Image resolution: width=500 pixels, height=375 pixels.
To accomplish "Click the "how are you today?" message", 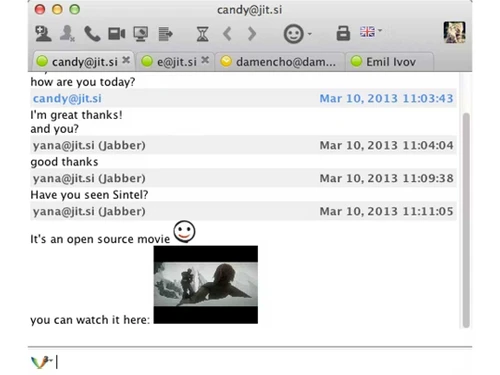I will [x=83, y=82].
